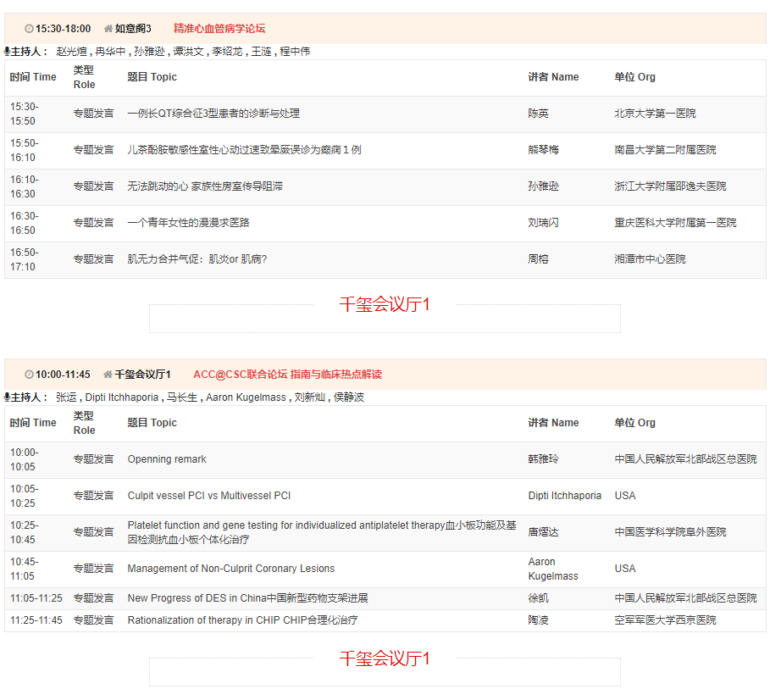Click 题目 Topic header in the first table

coord(152,77)
